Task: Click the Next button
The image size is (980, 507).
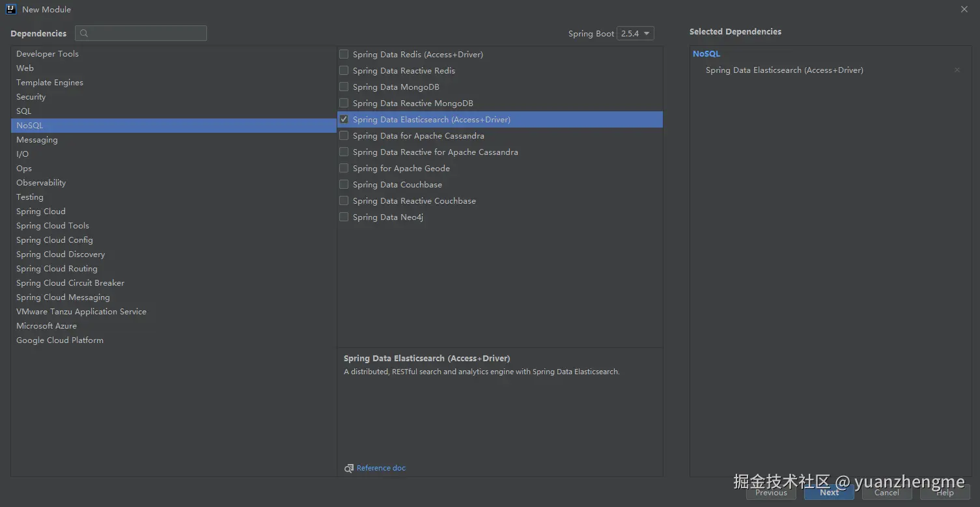Action: (x=829, y=493)
